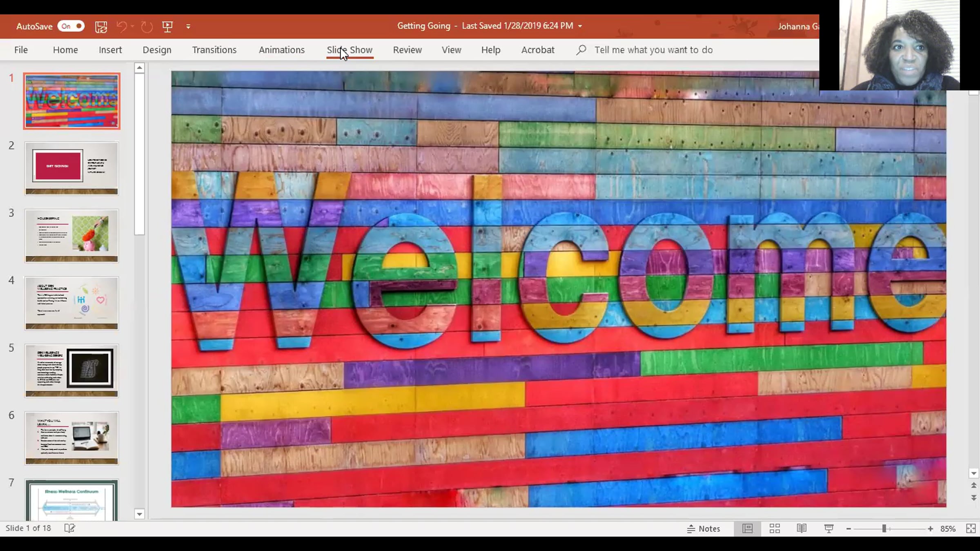
Task: Start Slide Show from status bar
Action: (829, 529)
